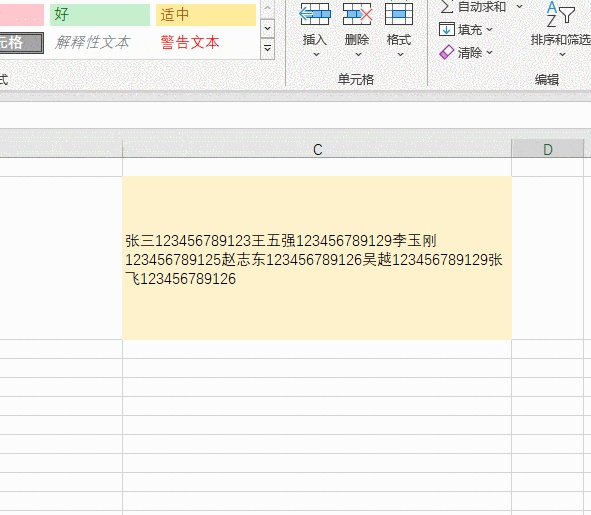Click the 填充 label
The width and height of the screenshot is (591, 515).
(x=470, y=29)
